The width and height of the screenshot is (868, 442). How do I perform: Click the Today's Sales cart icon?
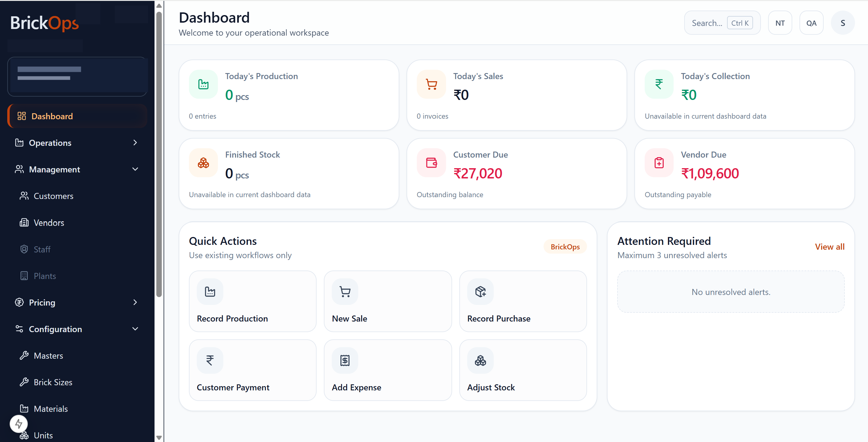click(431, 84)
